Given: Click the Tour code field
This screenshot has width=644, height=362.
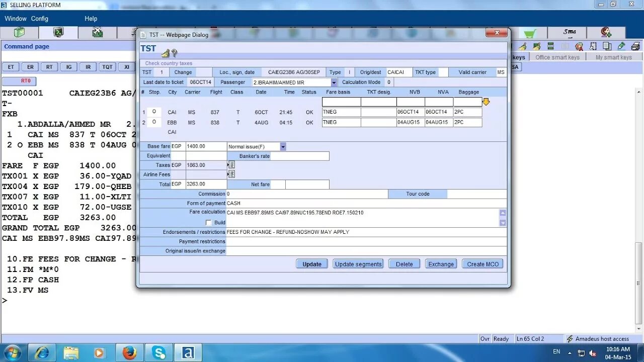Looking at the screenshot, I should (x=477, y=194).
